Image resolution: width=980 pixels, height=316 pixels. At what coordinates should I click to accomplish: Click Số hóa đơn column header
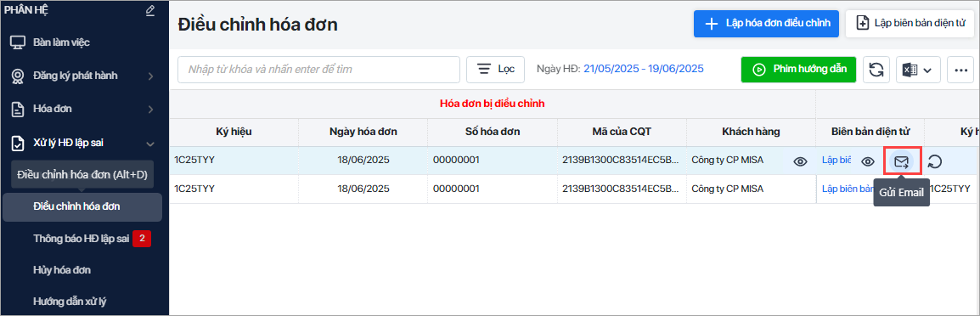[x=493, y=132]
